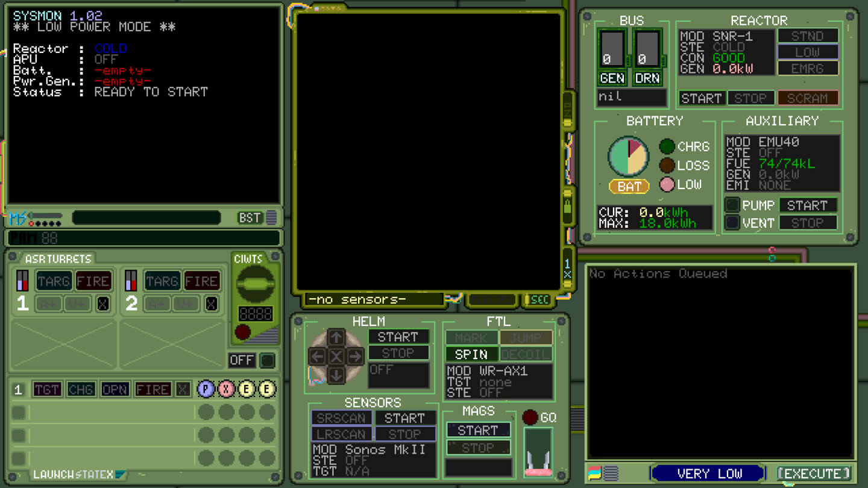Flip the DRN bus switch
This screenshot has width=868, height=488.
[648, 49]
